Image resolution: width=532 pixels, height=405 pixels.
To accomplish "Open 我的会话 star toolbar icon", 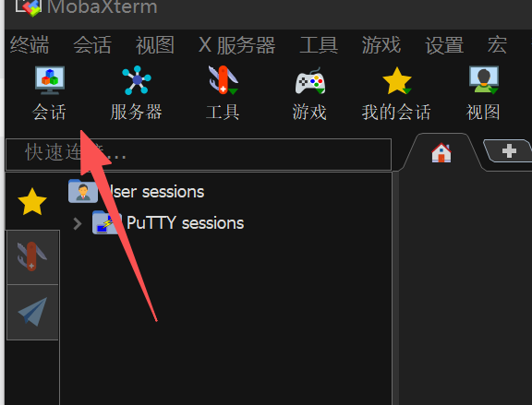I will coord(396,93).
